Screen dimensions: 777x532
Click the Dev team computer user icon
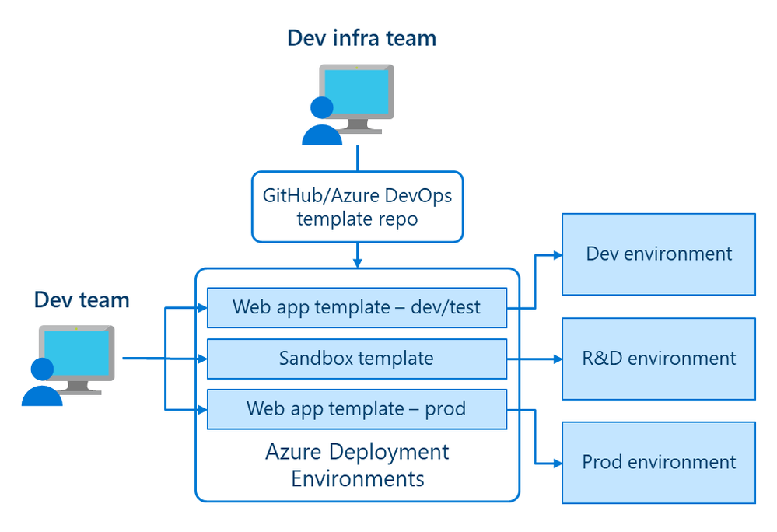click(68, 366)
